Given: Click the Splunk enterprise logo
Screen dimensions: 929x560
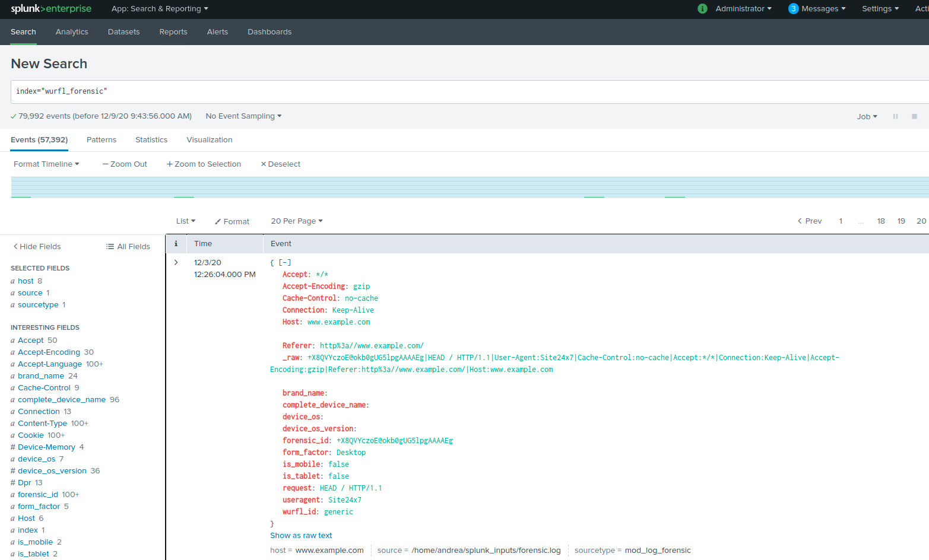Looking at the screenshot, I should 51,8.
